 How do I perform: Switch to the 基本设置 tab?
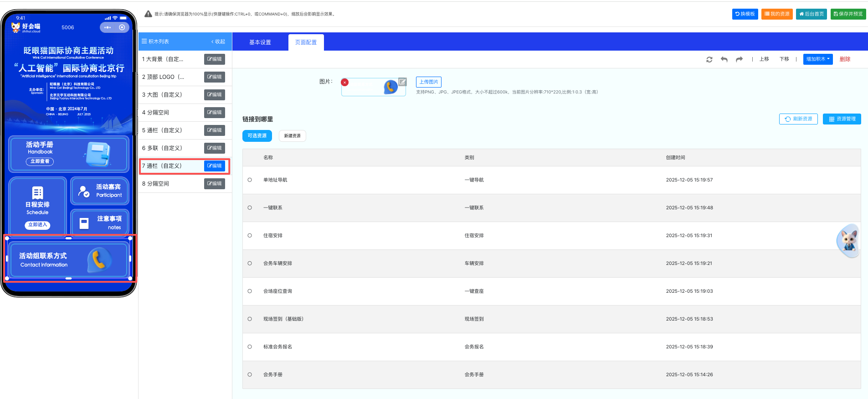260,42
